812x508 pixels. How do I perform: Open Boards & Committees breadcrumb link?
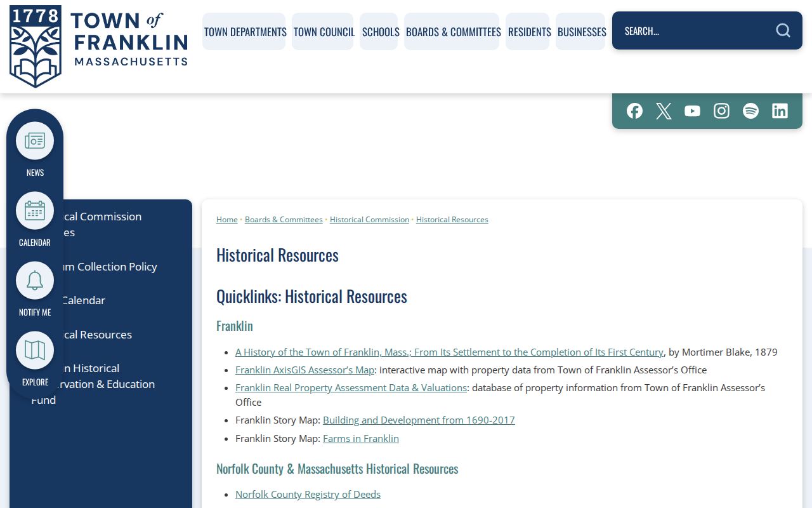click(284, 220)
